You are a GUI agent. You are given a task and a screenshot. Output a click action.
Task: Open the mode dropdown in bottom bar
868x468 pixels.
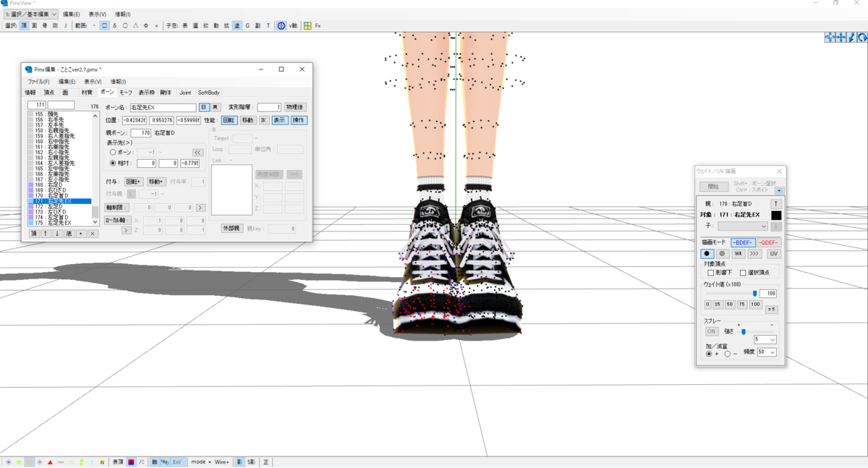click(x=201, y=461)
